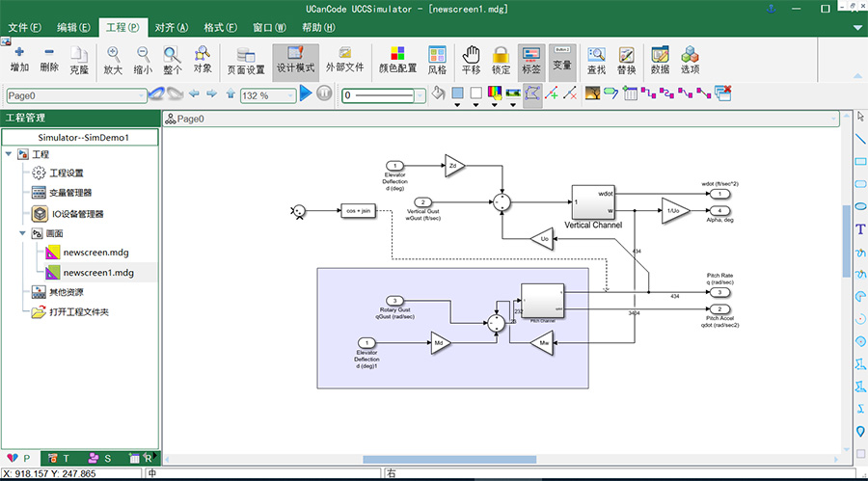Image resolution: width=868 pixels, height=481 pixels.
Task: Toggle the 标签 (Label) display button
Action: (x=530, y=60)
